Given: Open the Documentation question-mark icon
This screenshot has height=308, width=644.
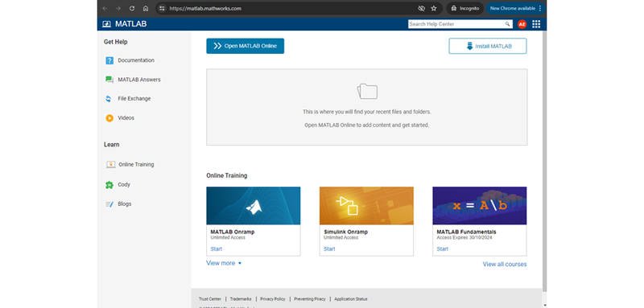Looking at the screenshot, I should point(109,60).
